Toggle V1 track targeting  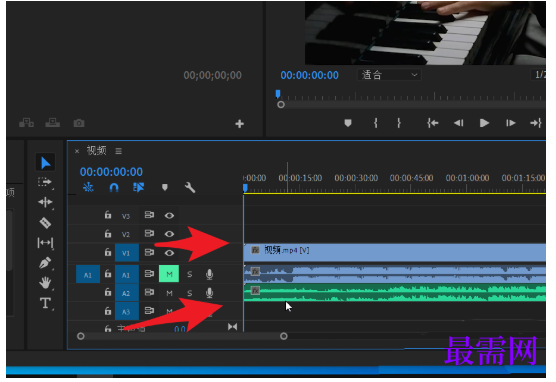coord(127,253)
